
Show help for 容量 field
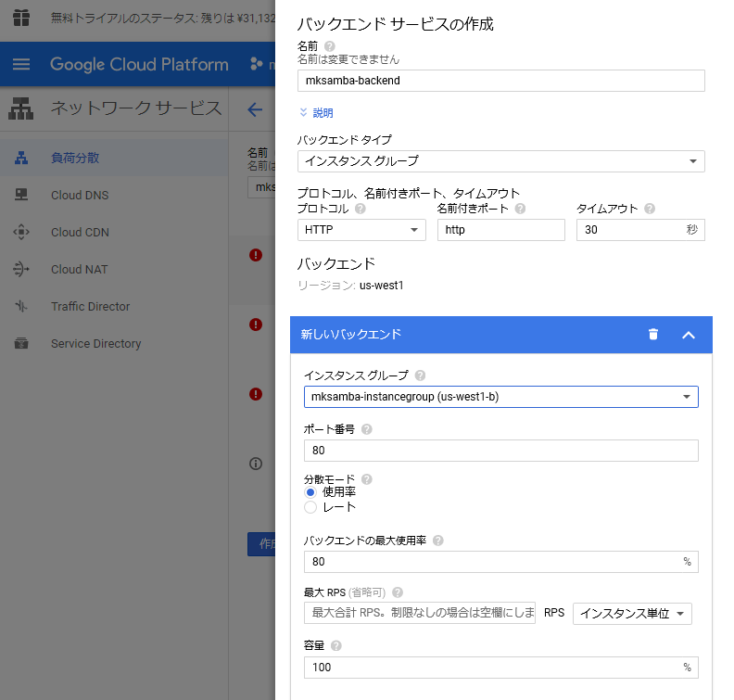pos(336,646)
